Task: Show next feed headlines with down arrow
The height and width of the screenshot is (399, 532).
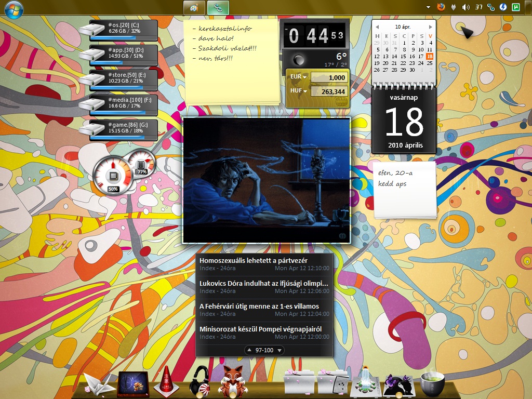Action: click(x=279, y=350)
